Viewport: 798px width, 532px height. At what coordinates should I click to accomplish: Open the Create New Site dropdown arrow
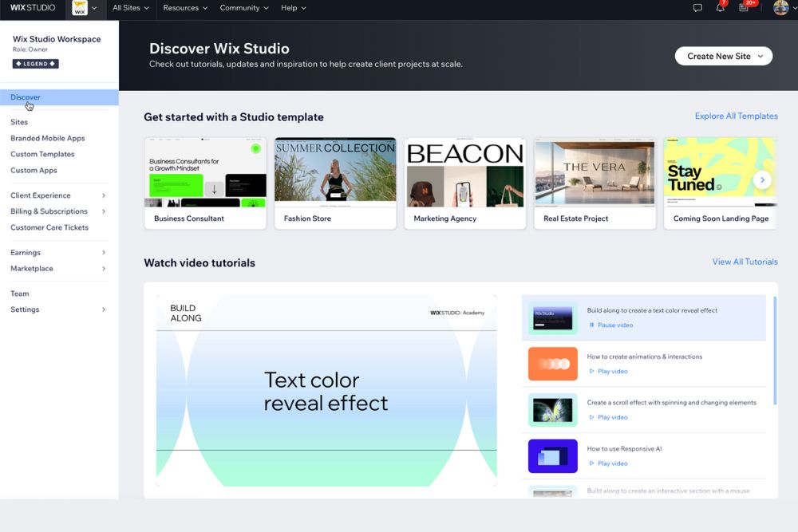tap(761, 56)
